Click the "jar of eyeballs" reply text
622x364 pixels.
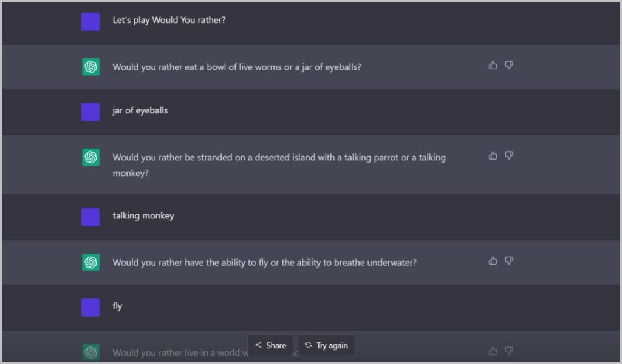[140, 110]
